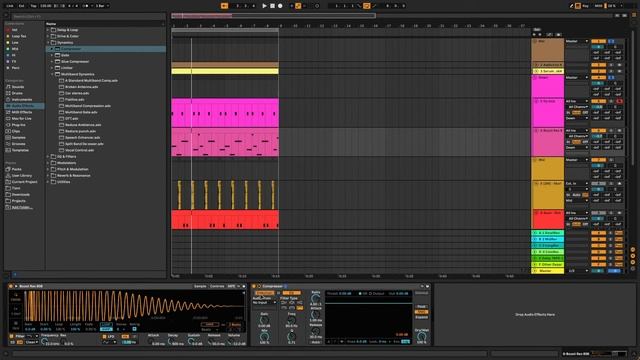
Task: Click the Link button in control bar
Action: pos(10,6)
